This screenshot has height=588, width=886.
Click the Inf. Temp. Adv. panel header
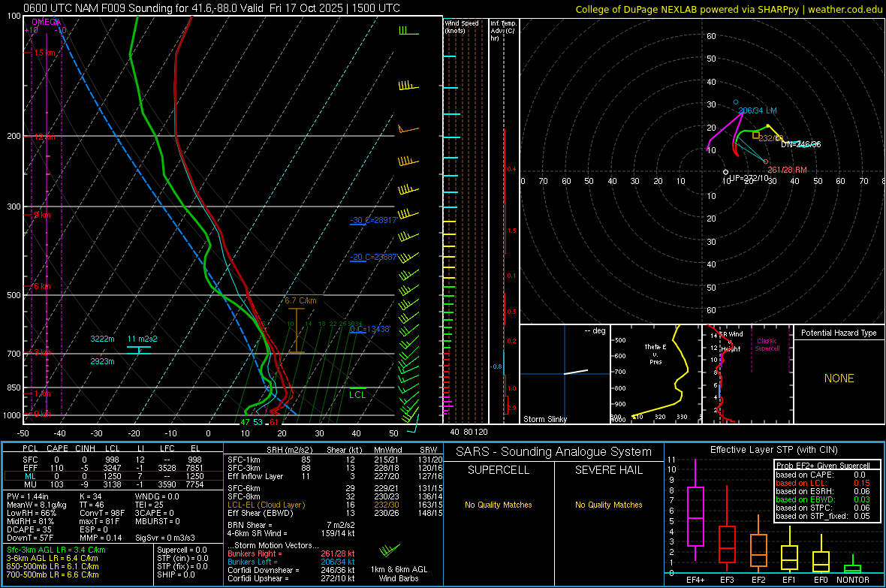tap(503, 31)
